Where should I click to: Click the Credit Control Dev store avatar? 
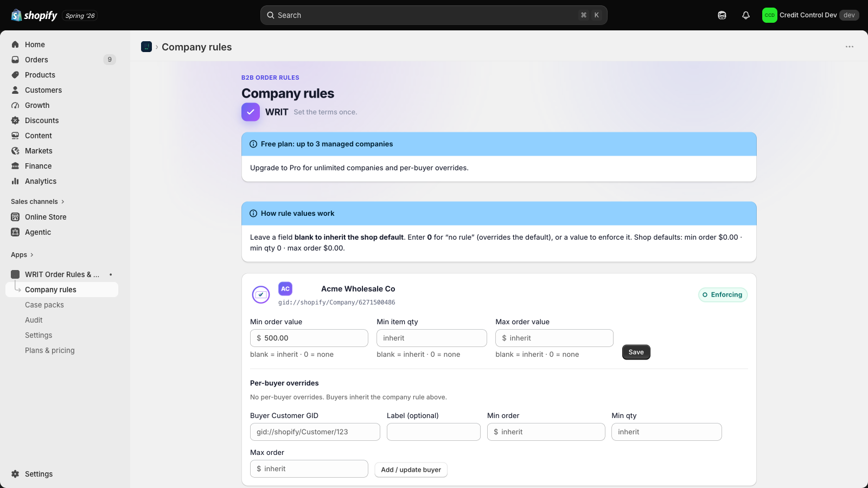[769, 15]
